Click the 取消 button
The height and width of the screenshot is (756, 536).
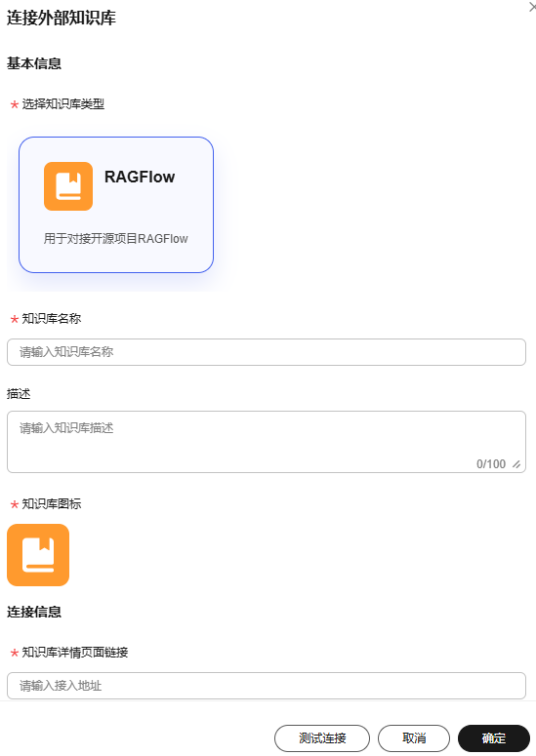(x=414, y=738)
